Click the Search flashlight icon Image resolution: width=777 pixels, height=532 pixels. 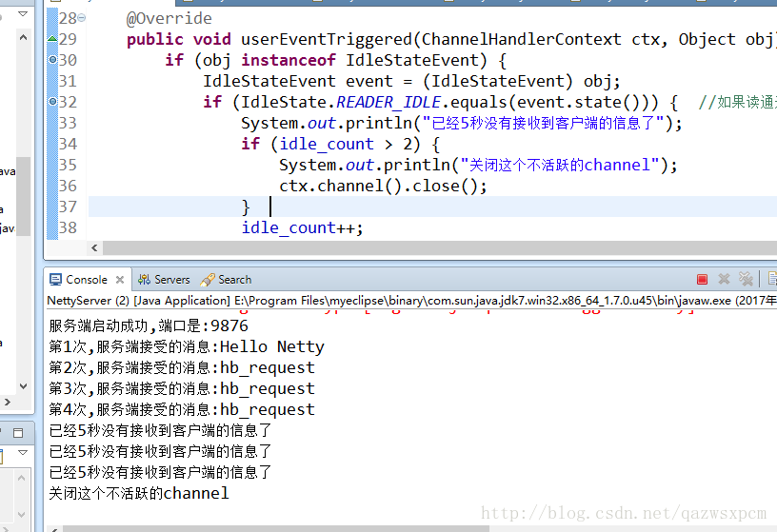(x=208, y=280)
